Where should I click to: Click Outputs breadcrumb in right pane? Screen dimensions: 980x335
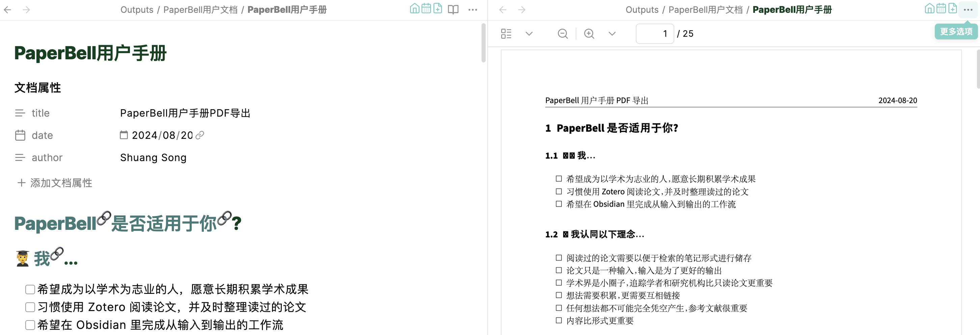click(x=642, y=10)
